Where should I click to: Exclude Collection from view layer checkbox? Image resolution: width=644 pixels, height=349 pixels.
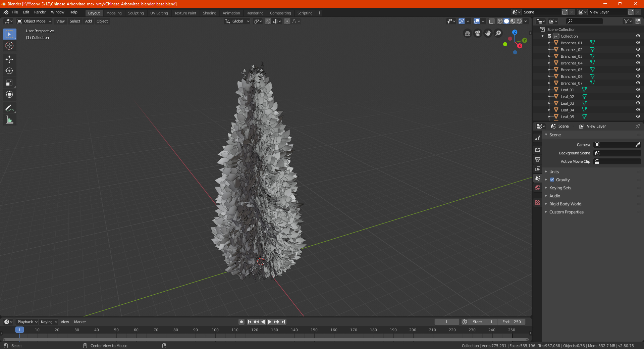tap(549, 36)
